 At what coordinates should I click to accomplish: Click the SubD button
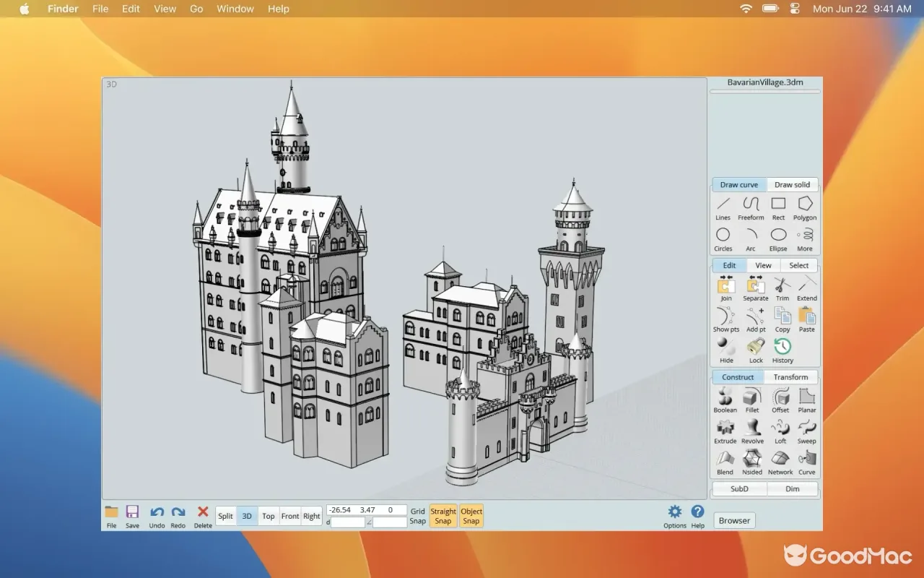[739, 489]
